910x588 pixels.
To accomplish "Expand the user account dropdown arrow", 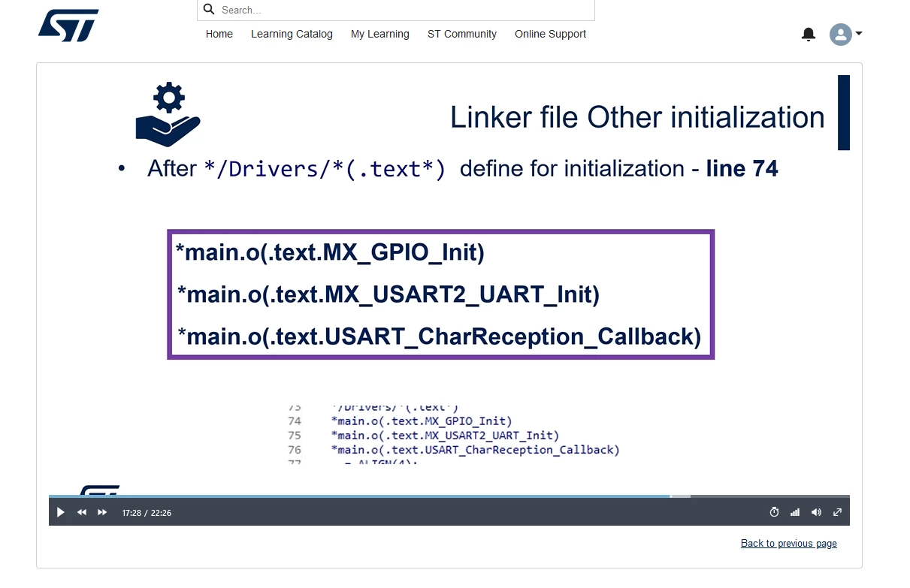I will (859, 34).
